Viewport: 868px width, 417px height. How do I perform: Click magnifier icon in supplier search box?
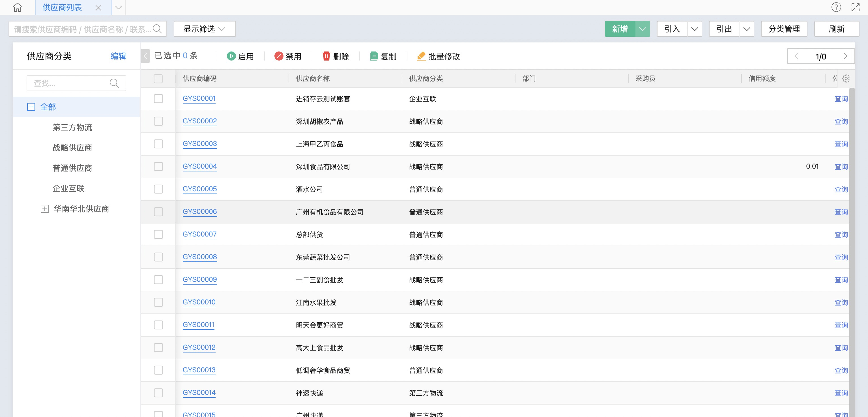pos(157,29)
